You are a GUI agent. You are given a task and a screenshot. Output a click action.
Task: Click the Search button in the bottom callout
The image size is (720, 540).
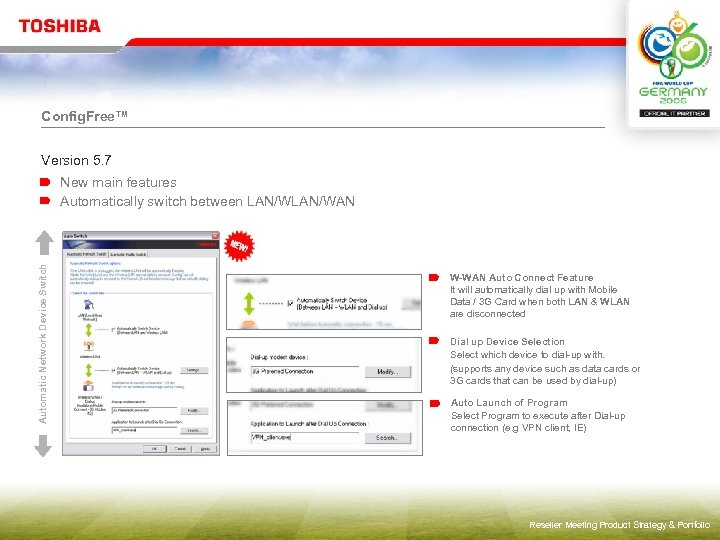(388, 438)
